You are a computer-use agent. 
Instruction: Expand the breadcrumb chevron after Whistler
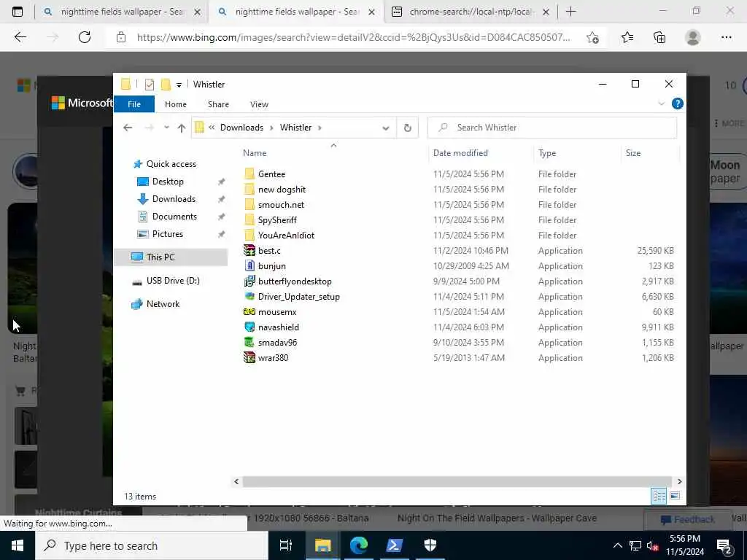pos(320,128)
